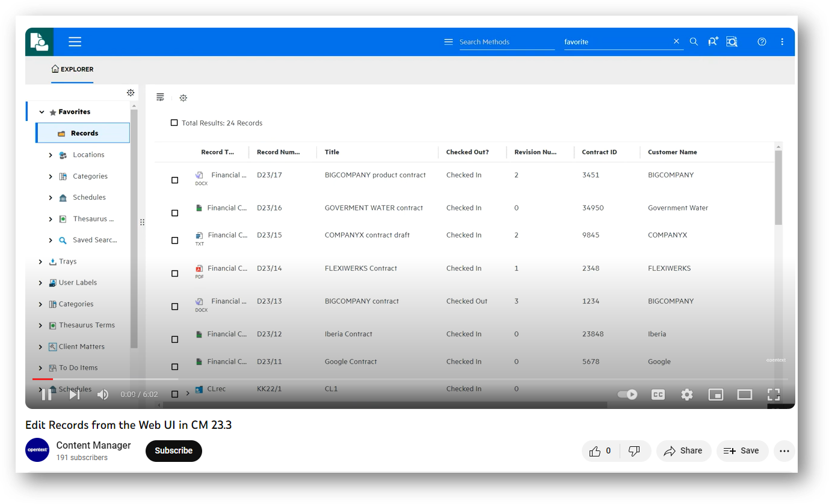Select the FLEXIWERKS Contract row checkbox

(174, 273)
